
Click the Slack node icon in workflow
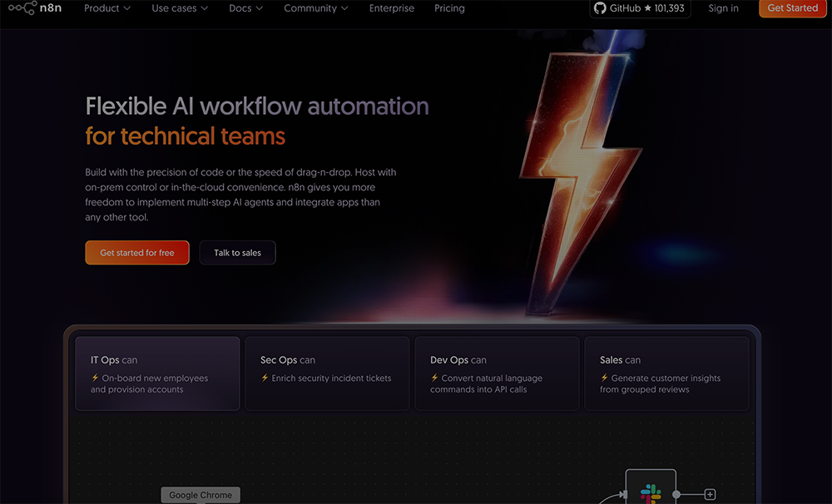(x=651, y=492)
